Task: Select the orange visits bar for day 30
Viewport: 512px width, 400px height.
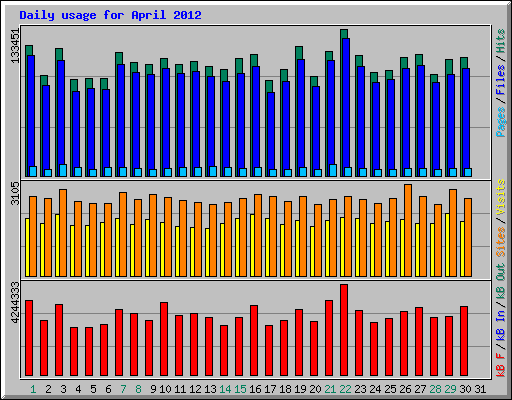Action: [468, 237]
